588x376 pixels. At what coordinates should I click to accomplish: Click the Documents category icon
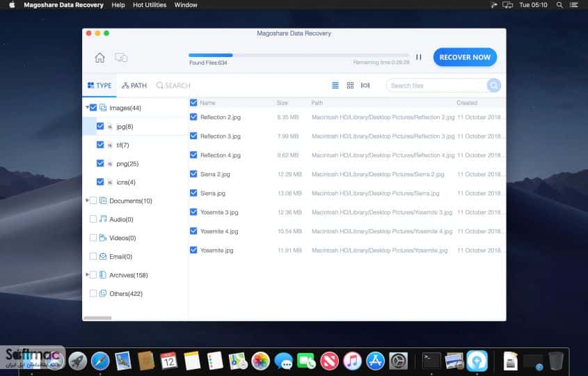click(103, 201)
